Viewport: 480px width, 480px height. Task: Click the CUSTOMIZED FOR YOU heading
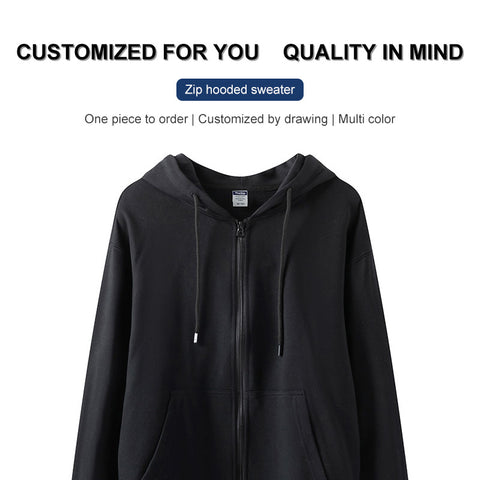tap(138, 52)
